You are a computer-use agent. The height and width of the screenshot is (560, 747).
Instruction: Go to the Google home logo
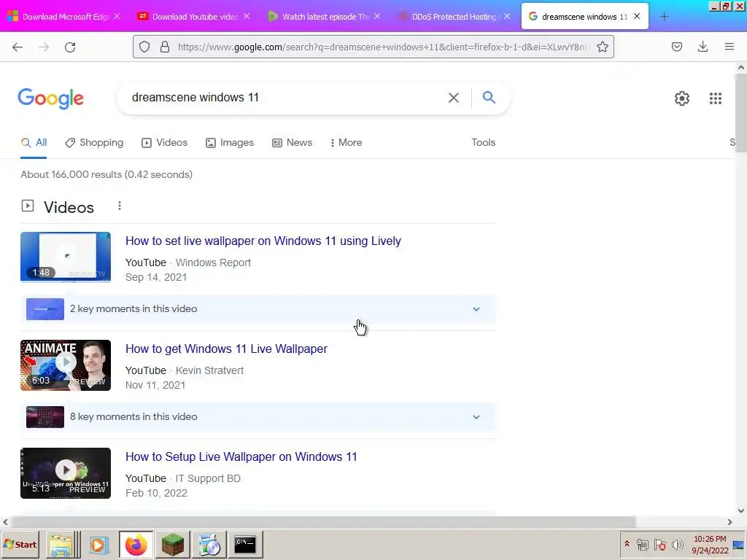click(x=50, y=98)
